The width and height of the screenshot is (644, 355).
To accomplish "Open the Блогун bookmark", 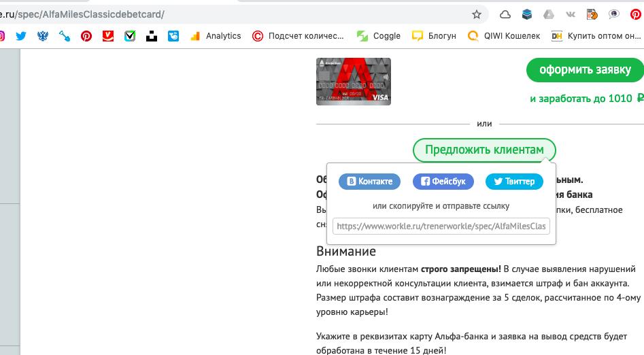I will coord(434,36).
